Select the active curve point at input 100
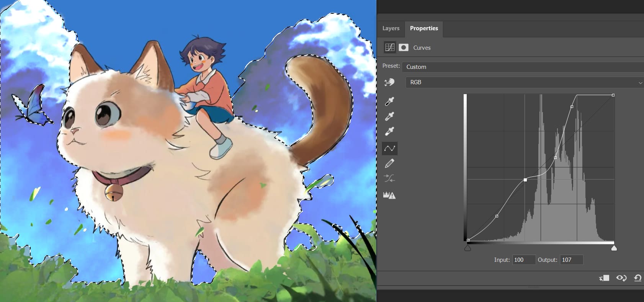This screenshot has width=644, height=302. (525, 180)
